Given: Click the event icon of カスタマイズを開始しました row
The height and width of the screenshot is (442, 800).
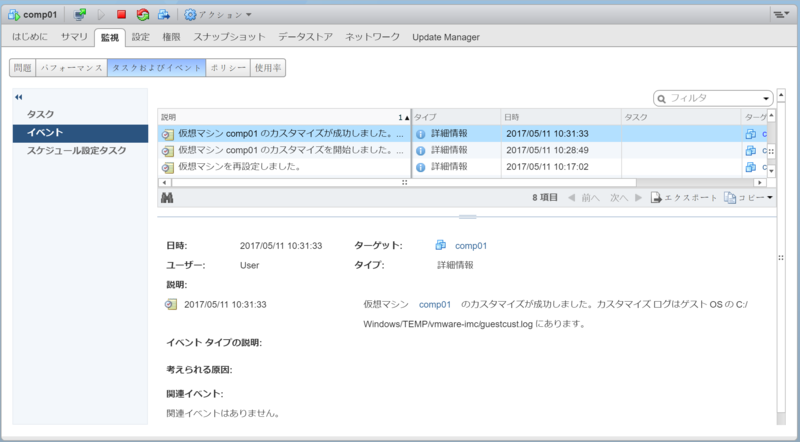Looking at the screenshot, I should 168,151.
